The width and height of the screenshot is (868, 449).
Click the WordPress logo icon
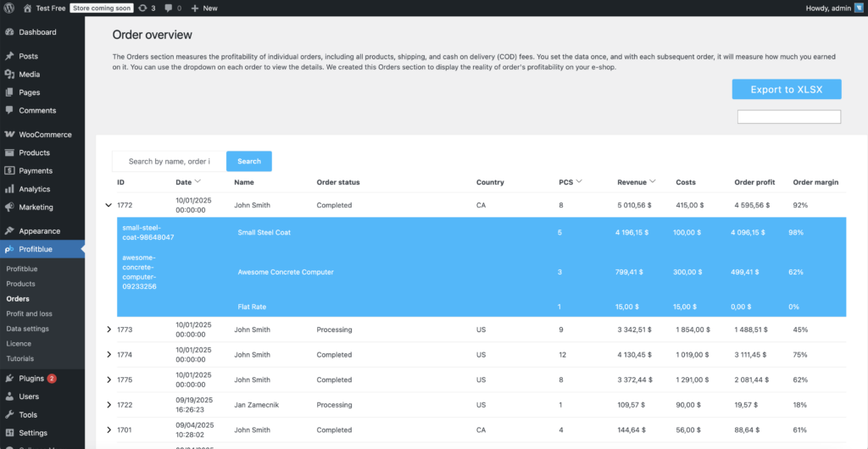tap(8, 8)
